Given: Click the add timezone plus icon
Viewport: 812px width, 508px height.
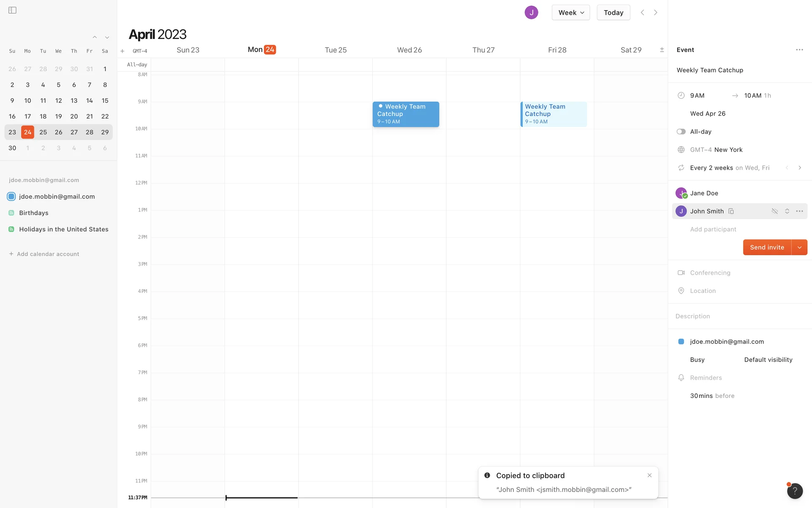Looking at the screenshot, I should point(122,51).
